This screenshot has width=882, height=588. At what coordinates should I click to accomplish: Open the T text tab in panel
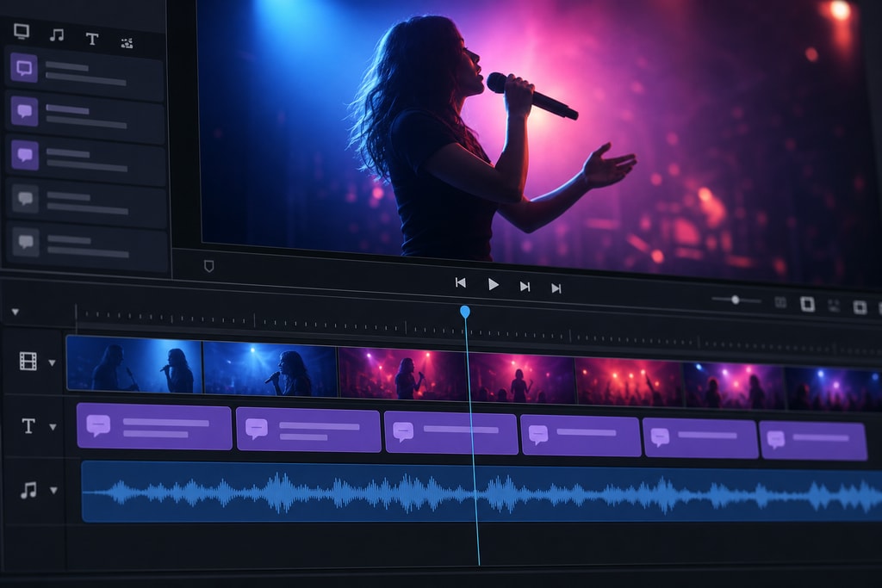tap(91, 39)
